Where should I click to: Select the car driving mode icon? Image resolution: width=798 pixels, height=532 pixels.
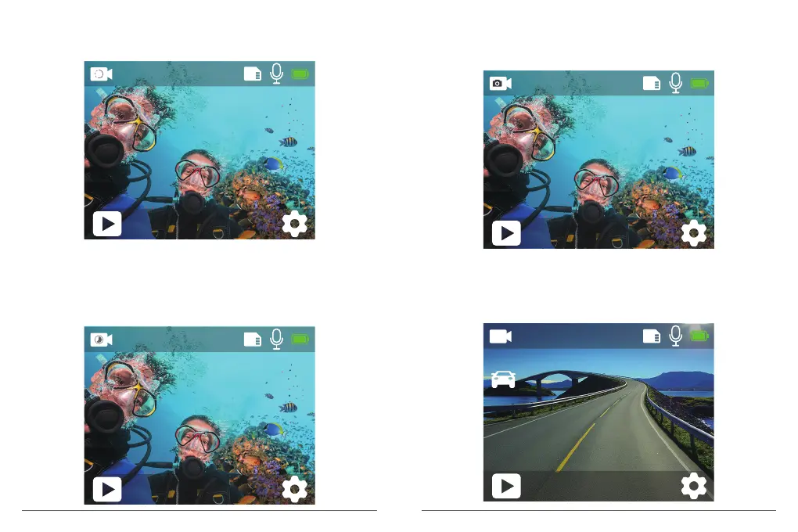[x=503, y=379]
